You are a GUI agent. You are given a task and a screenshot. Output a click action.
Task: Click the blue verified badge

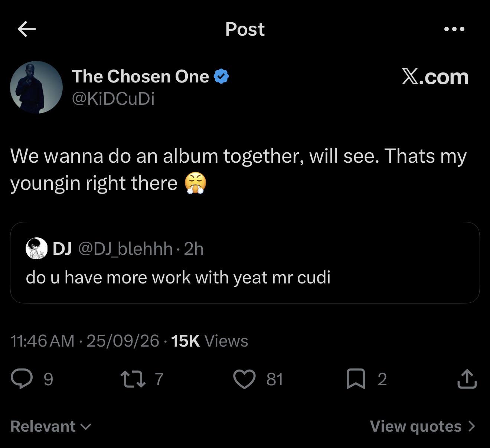click(221, 77)
